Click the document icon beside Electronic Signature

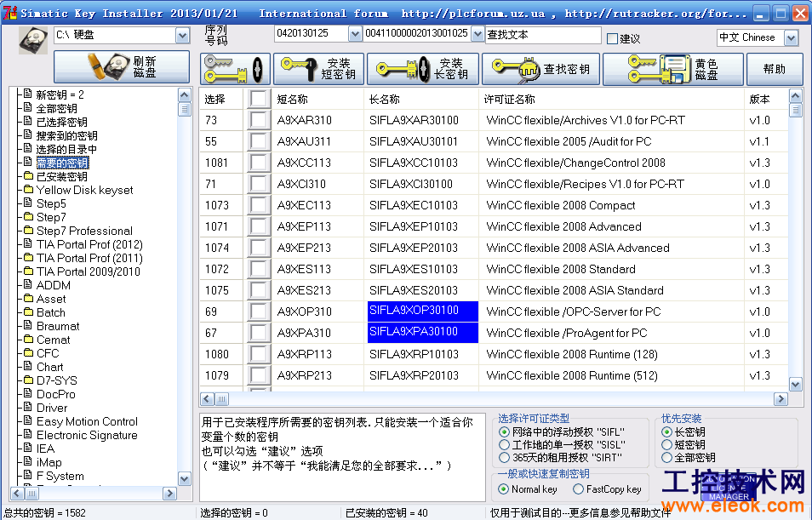(28, 434)
